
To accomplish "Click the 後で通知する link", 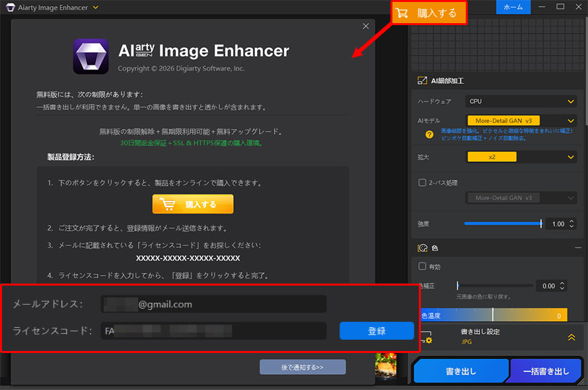I will [303, 367].
